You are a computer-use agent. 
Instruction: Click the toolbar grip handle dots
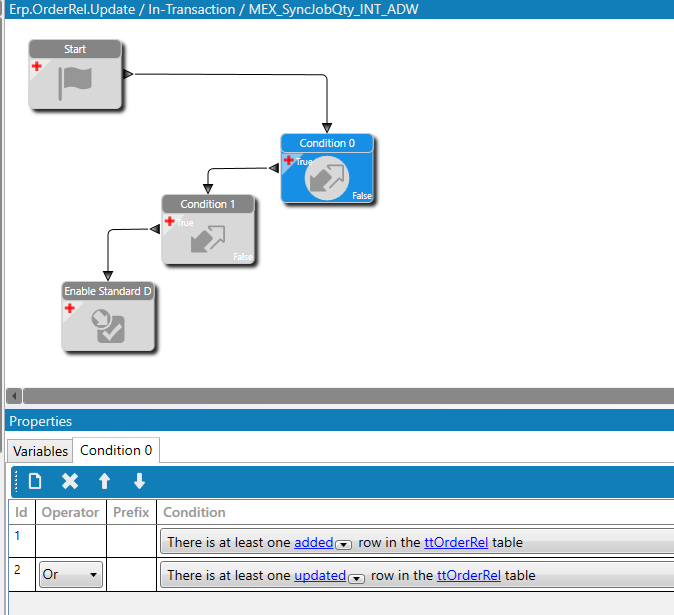tap(16, 481)
